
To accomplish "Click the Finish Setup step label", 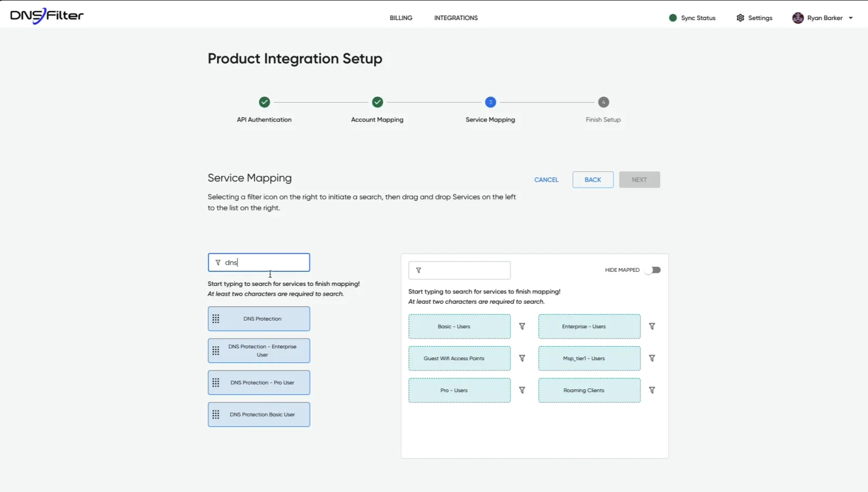I will (603, 119).
